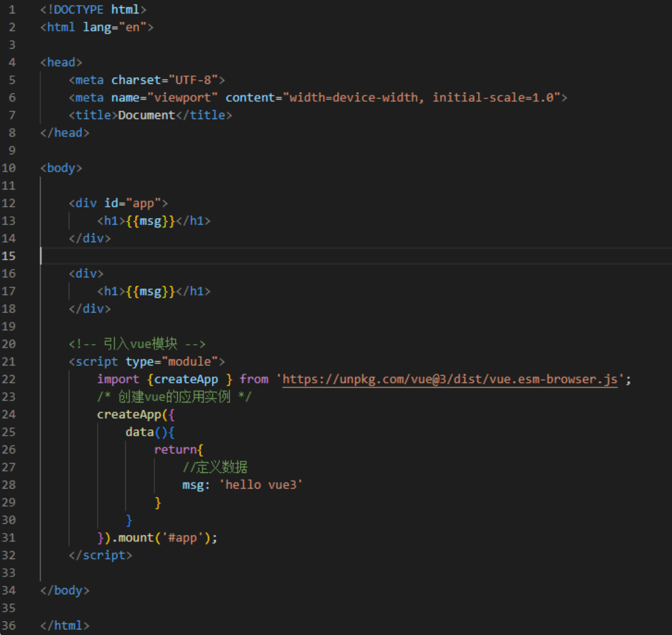Click the data() method name
This screenshot has height=635, width=672.
[140, 432]
